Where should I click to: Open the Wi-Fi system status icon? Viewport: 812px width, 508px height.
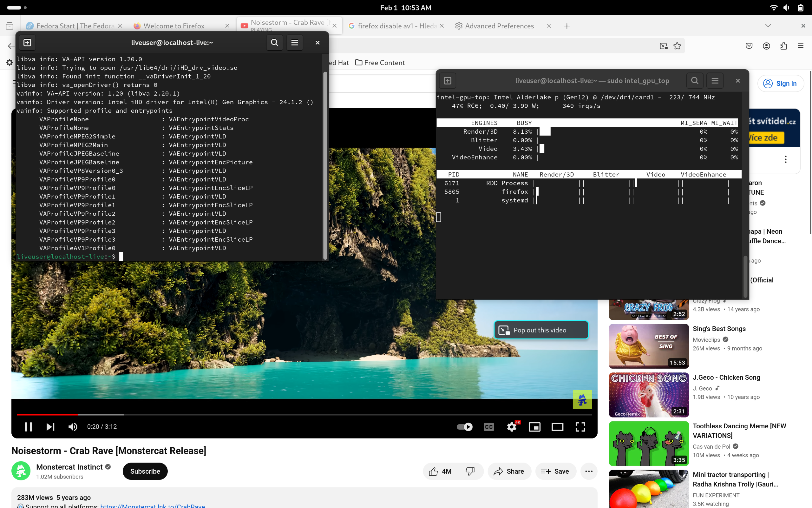(773, 7)
